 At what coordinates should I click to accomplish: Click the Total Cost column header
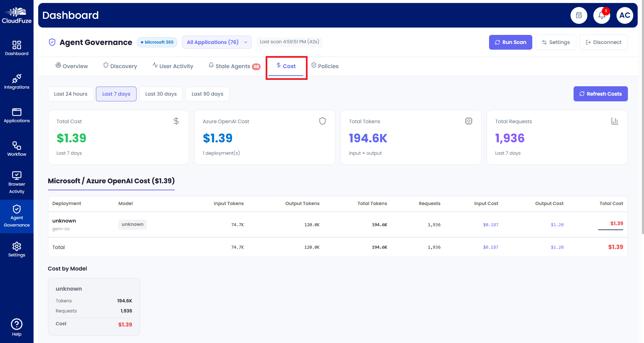pos(611,203)
